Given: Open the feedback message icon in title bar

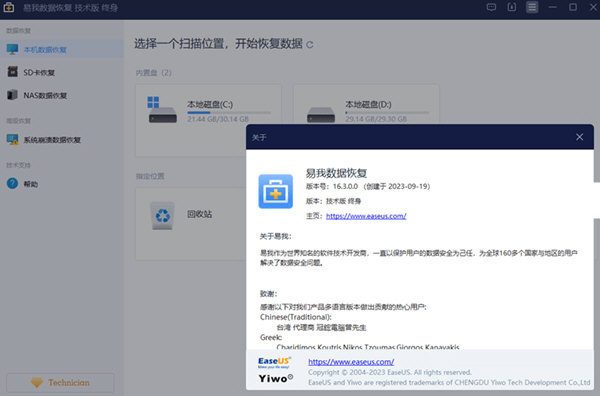Looking at the screenshot, I should click(491, 7).
